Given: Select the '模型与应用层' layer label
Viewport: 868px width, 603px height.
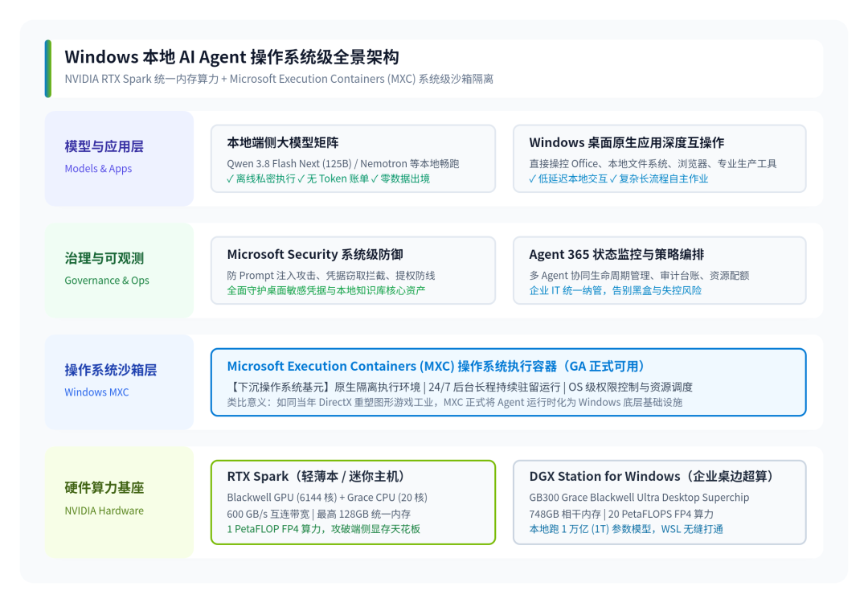Looking at the screenshot, I should [104, 146].
